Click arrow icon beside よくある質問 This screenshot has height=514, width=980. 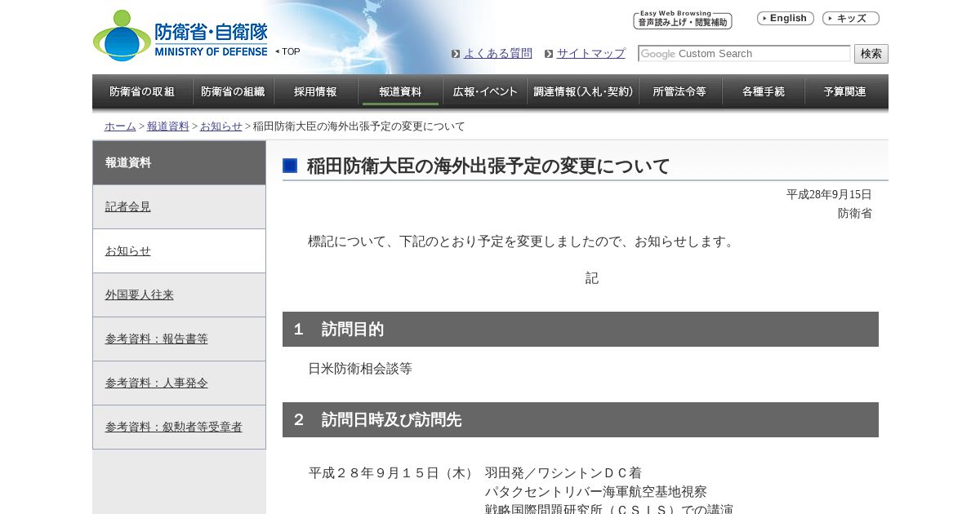(x=456, y=54)
